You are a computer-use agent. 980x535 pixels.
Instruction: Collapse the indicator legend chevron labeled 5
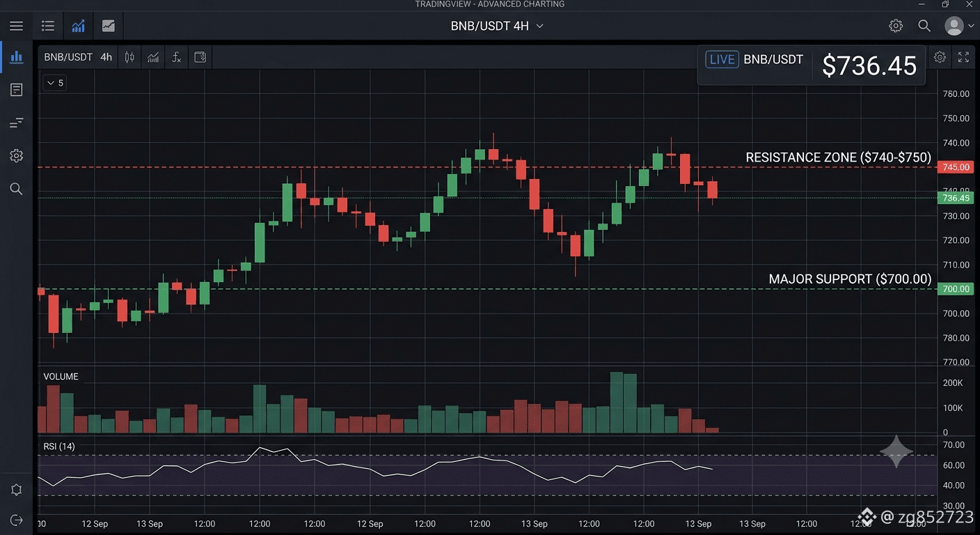[x=54, y=83]
